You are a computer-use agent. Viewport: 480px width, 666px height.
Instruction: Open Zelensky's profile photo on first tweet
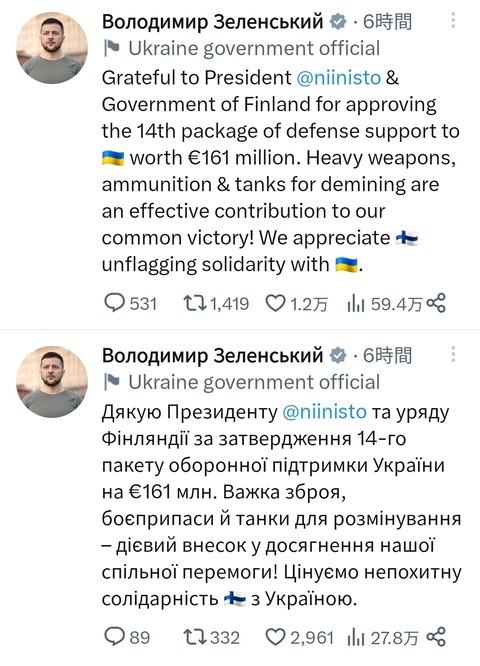tap(52, 48)
